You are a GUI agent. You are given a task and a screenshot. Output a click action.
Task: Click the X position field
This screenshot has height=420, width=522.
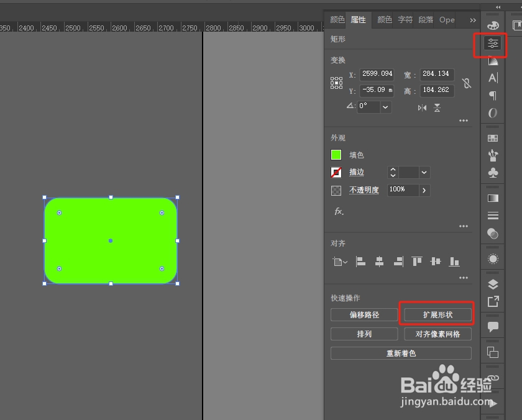click(x=377, y=74)
